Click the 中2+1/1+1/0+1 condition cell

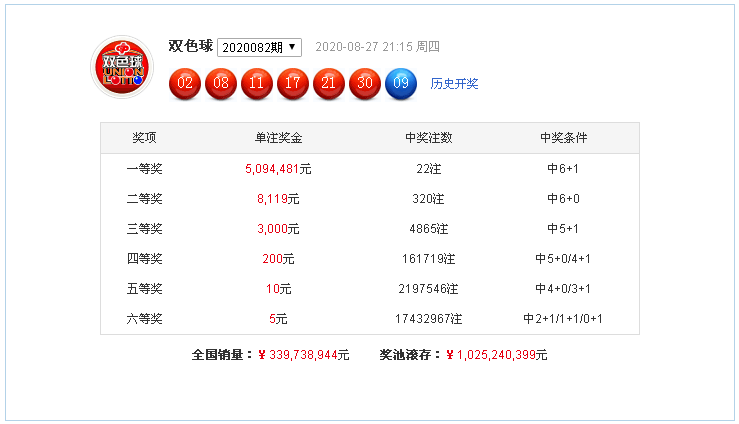click(x=563, y=319)
